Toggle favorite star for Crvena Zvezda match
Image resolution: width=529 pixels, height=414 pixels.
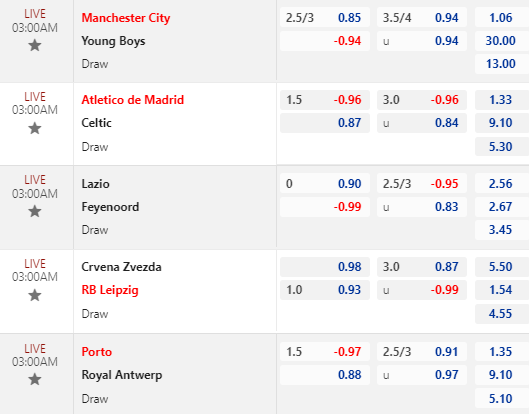[35, 295]
